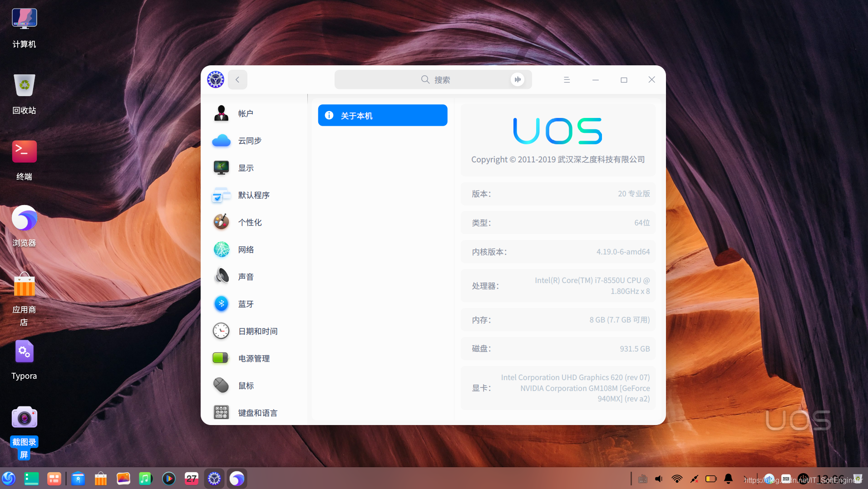The image size is (868, 489).
Task: Click the Control Center gear logo in title bar
Action: point(216,79)
